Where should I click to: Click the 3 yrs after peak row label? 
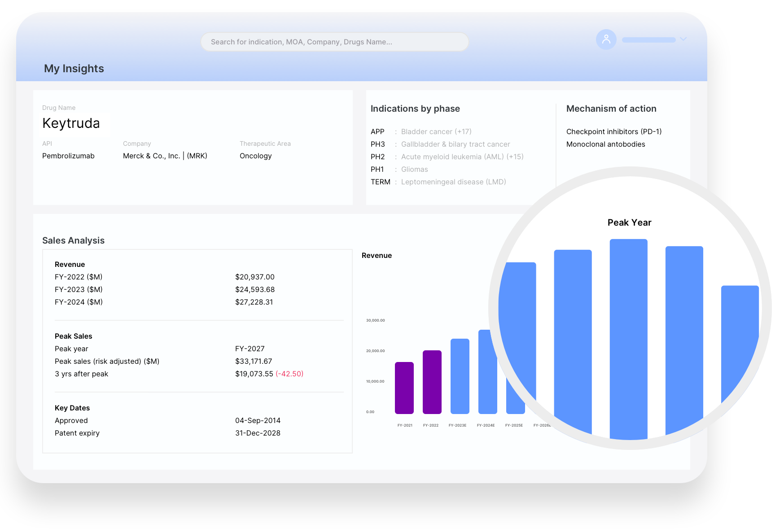pos(81,374)
